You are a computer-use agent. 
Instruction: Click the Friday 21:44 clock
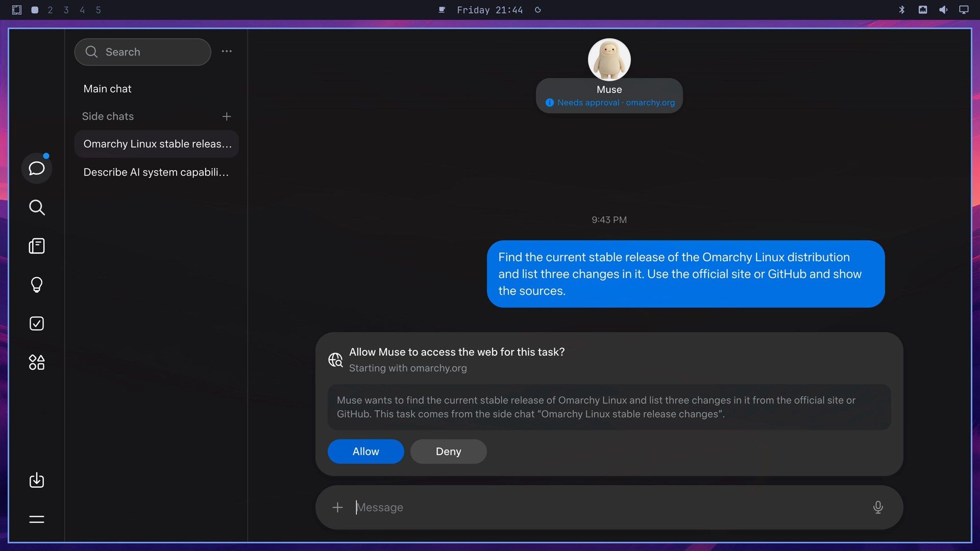pyautogui.click(x=489, y=10)
